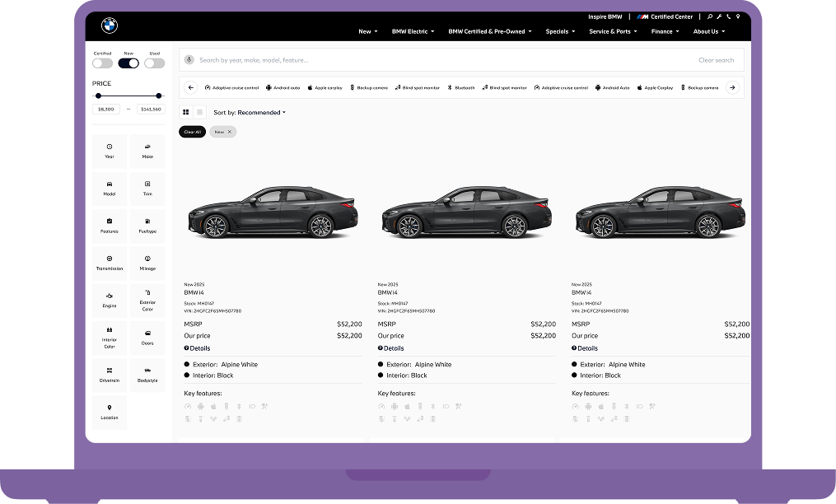Expand the New menu in navigation
Viewport: 836px width, 504px height.
[x=368, y=31]
